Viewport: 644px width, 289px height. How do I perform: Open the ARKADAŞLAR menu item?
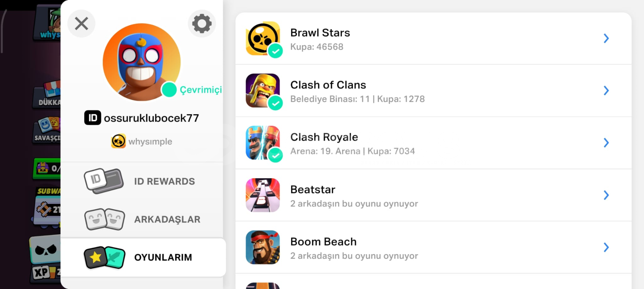click(142, 219)
